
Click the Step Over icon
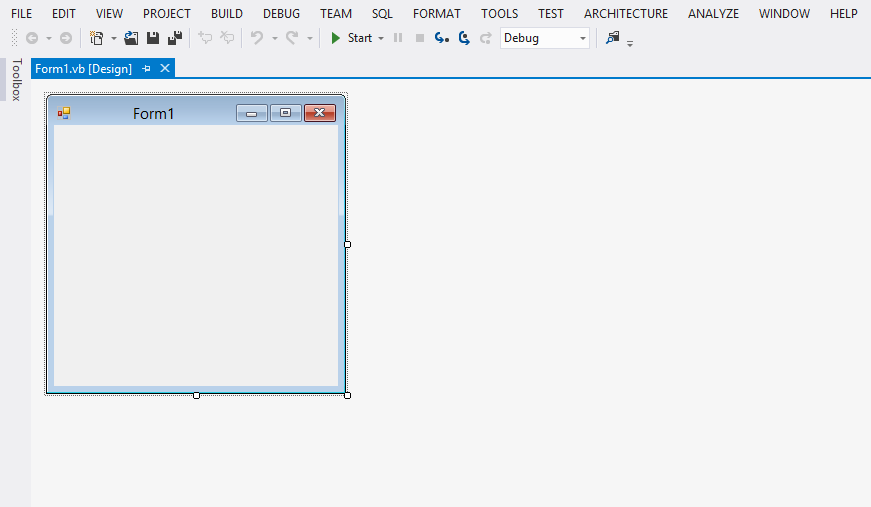(x=464, y=38)
